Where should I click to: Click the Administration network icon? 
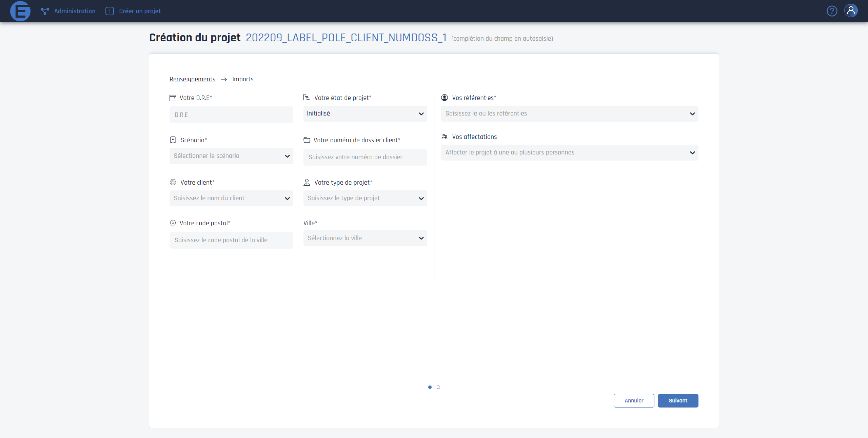[x=45, y=11]
